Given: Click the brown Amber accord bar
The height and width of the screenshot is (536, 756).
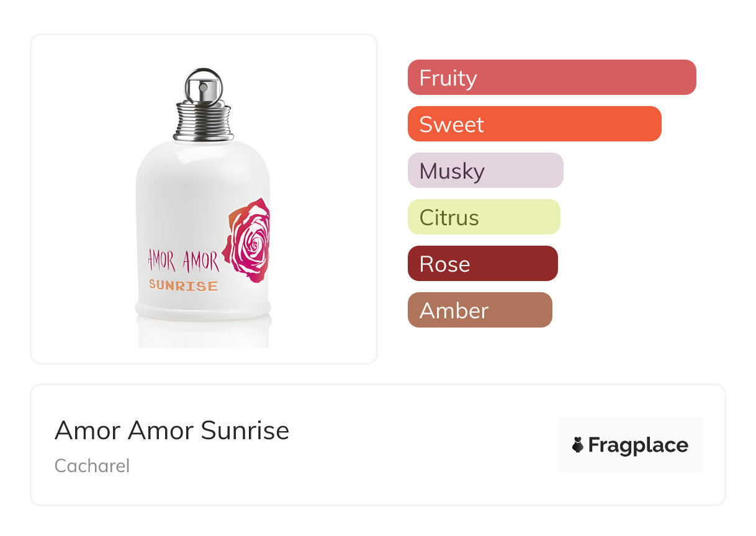Looking at the screenshot, I should (x=480, y=310).
